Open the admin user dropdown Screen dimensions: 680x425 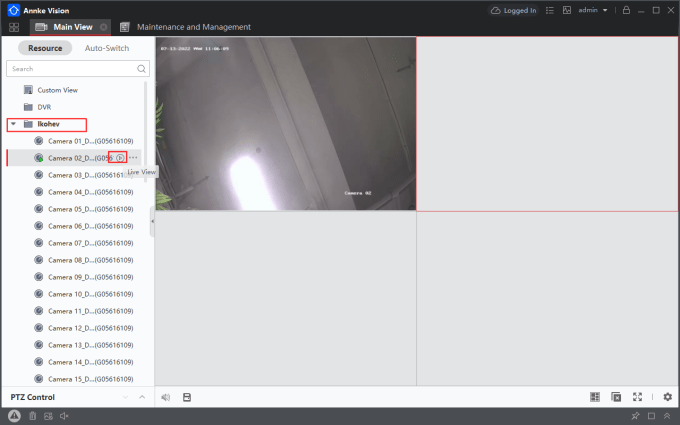tap(593, 10)
